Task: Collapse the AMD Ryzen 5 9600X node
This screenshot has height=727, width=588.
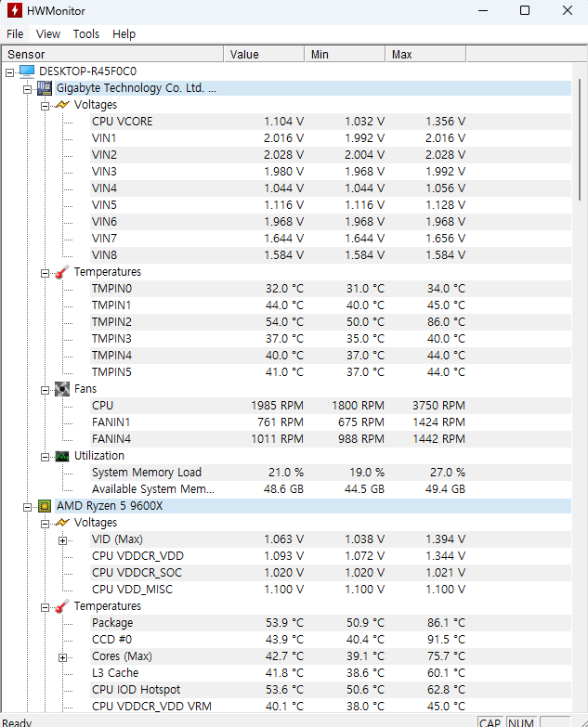Action: point(27,507)
